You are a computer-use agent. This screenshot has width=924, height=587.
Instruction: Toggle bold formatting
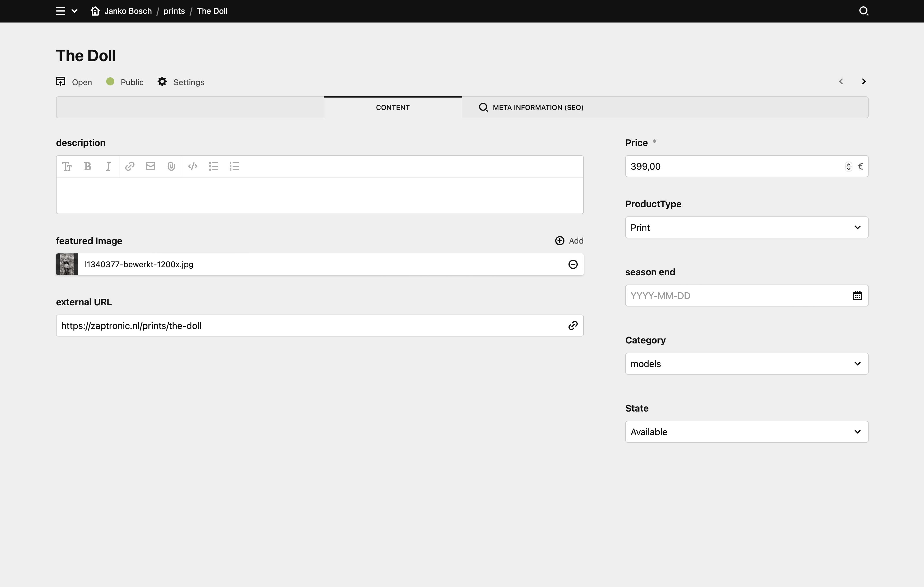88,167
